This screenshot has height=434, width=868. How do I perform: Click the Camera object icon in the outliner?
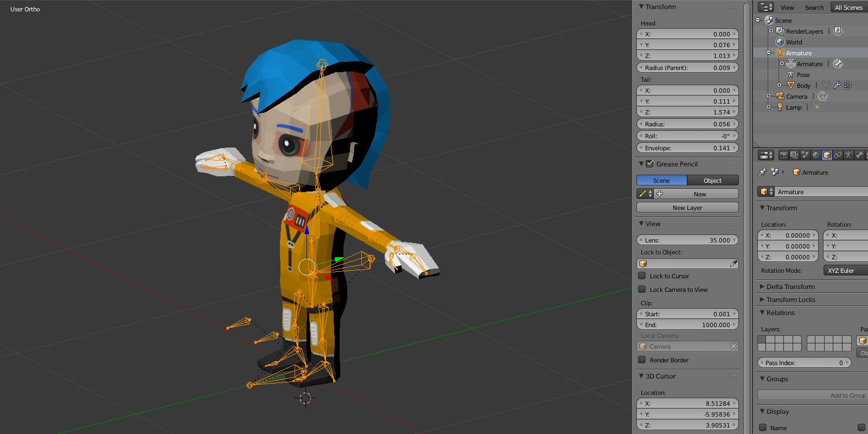click(x=780, y=96)
